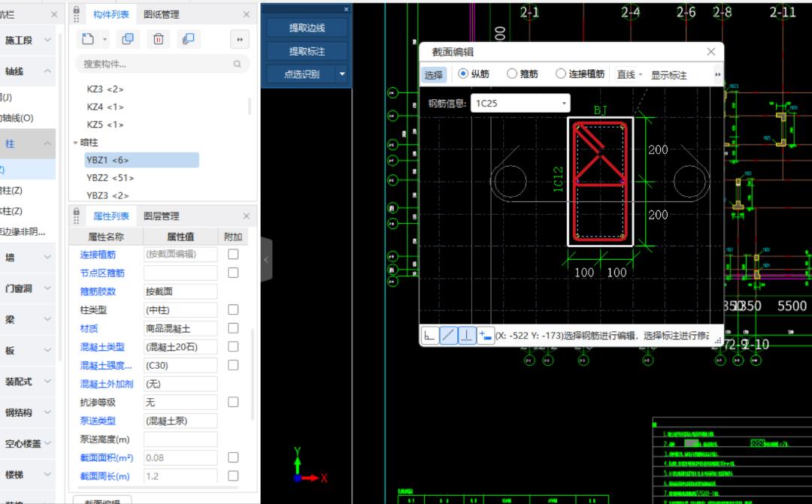Select KZ4 <1> in component list
This screenshot has width=812, height=504.
point(105,107)
